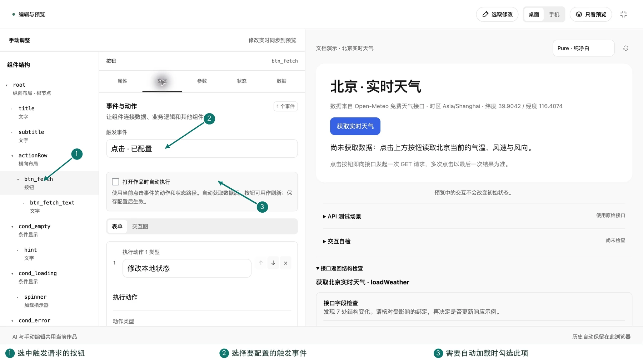This screenshot has width=643, height=364.
Task: Move action 1 up with the up arrow
Action: (261, 263)
